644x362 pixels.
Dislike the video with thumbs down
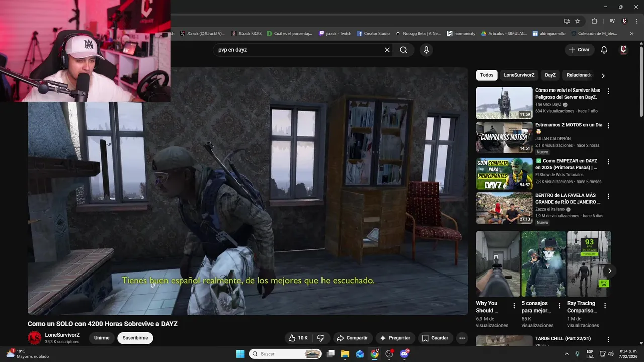pyautogui.click(x=320, y=338)
